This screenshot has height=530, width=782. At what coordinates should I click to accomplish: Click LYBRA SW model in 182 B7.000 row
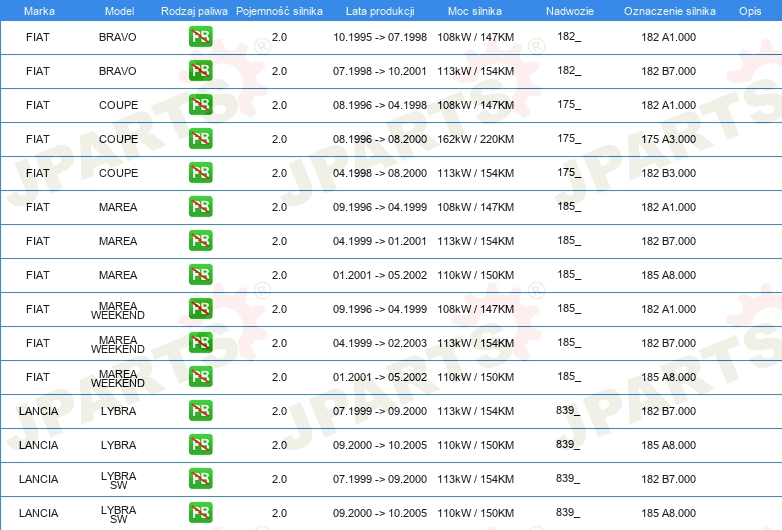point(118,480)
